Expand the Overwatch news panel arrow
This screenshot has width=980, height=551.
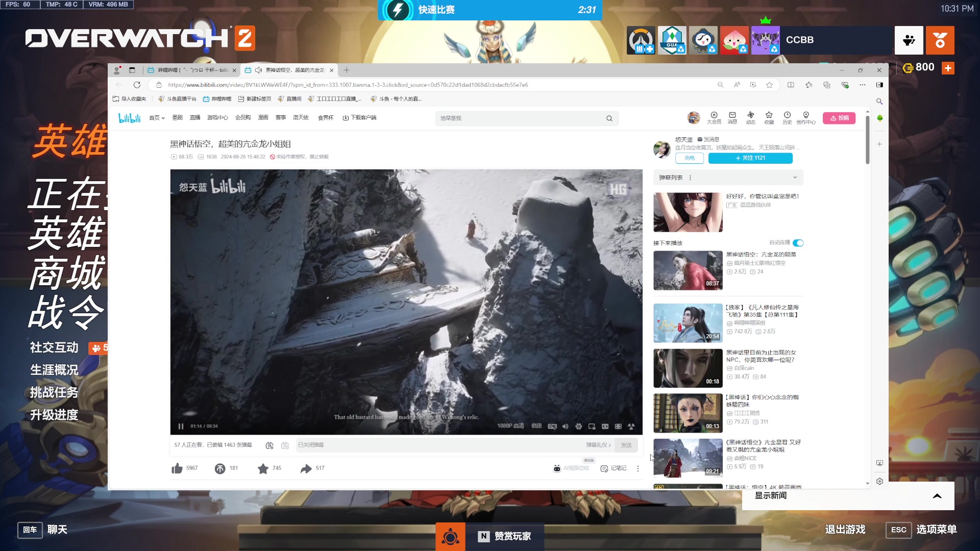(937, 496)
